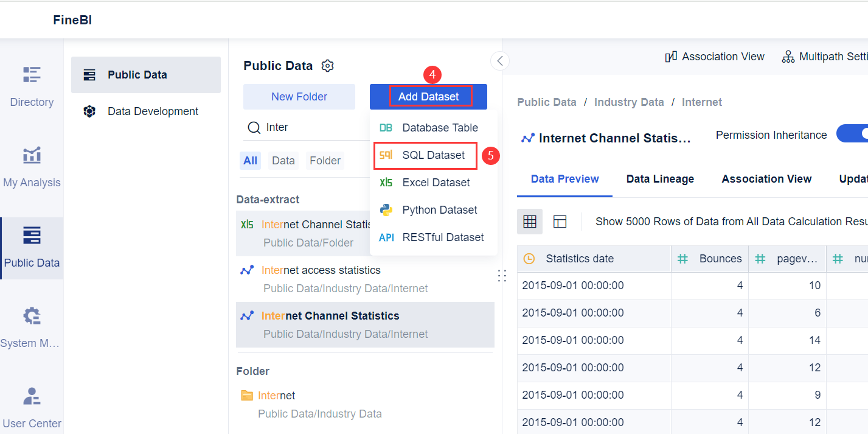Click the New Folder button
Viewport: 868px width, 434px height.
pos(299,96)
